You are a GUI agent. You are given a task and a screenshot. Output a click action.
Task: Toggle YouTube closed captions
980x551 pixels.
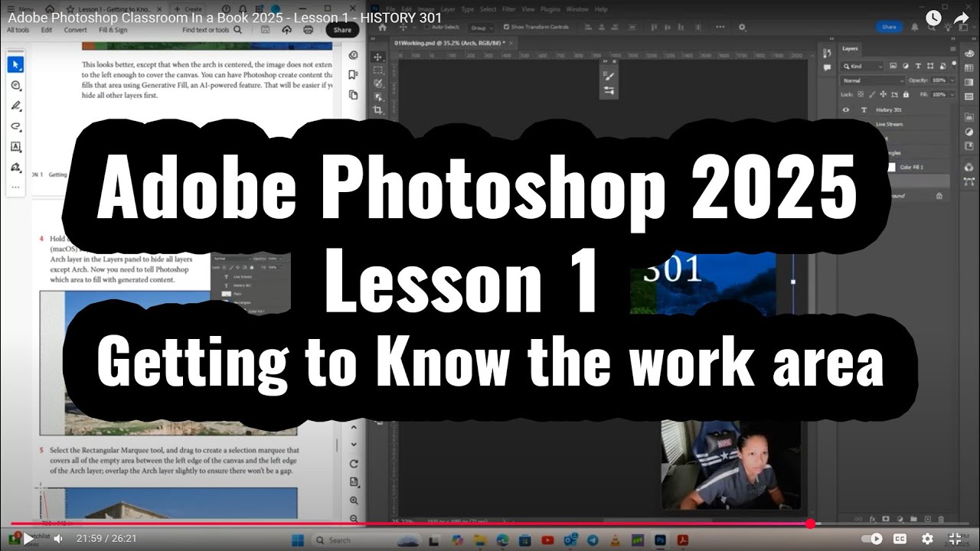900,539
